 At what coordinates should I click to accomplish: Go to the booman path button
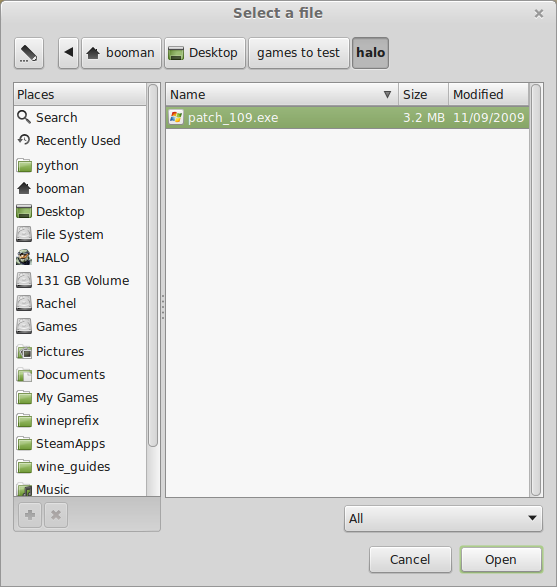tap(121, 53)
